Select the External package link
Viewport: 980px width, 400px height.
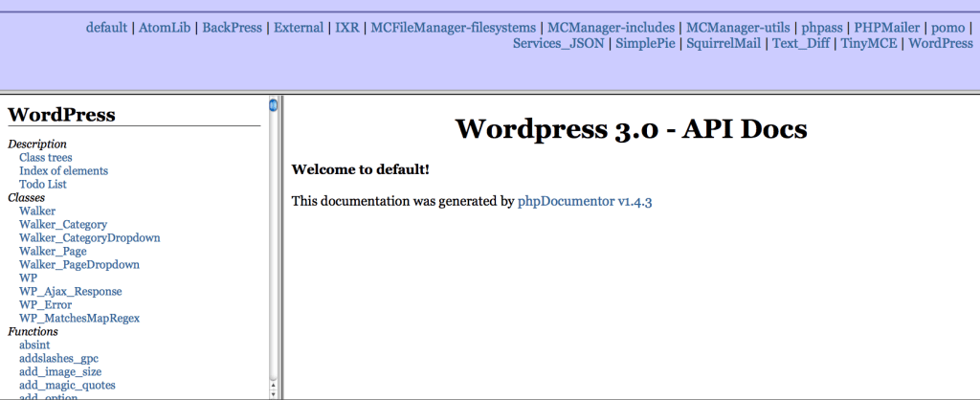299,28
